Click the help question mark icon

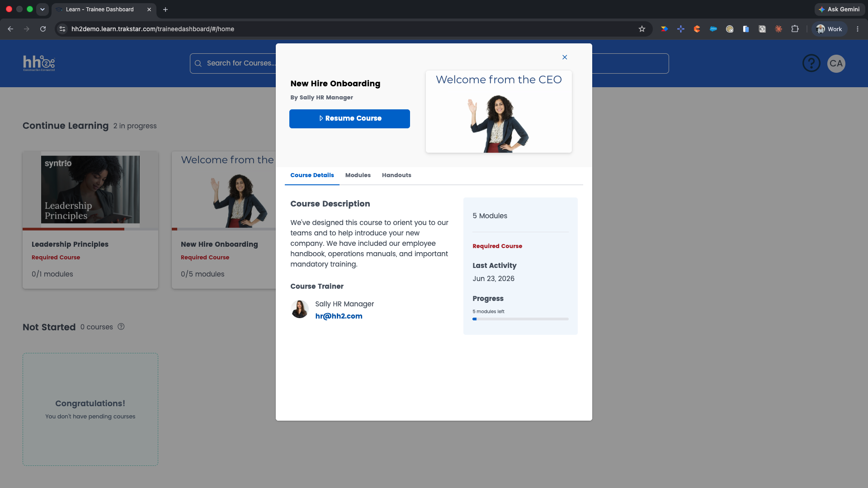[x=811, y=63]
